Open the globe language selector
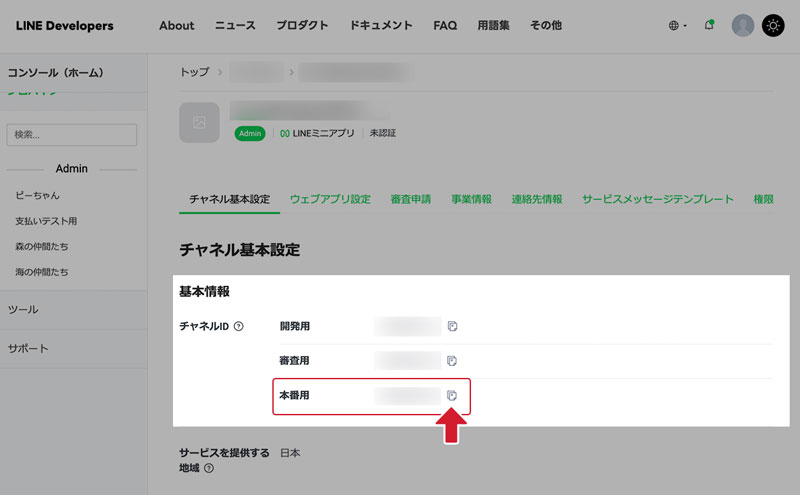 coord(677,26)
